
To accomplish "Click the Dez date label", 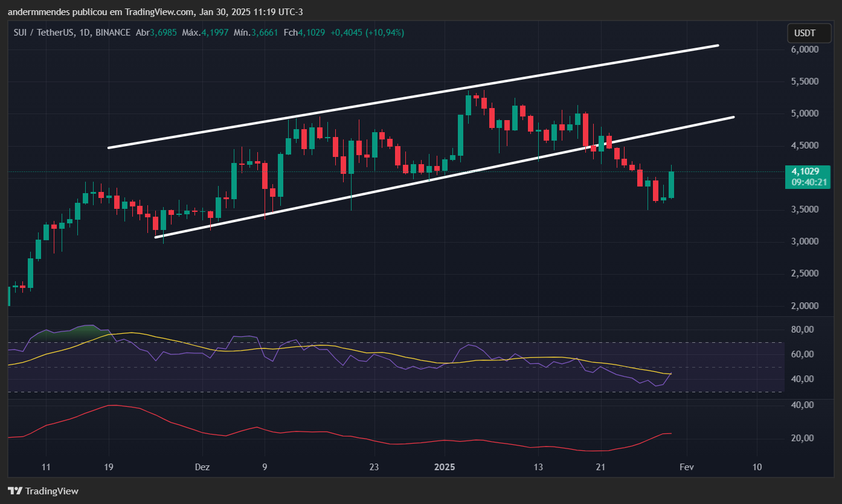I will 203,467.
